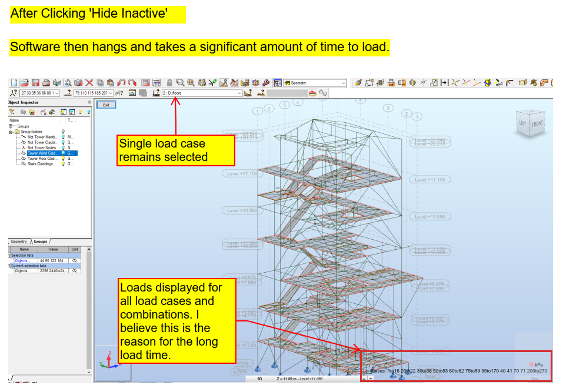Click the red sphere color indicator in toolbar

pos(312,94)
